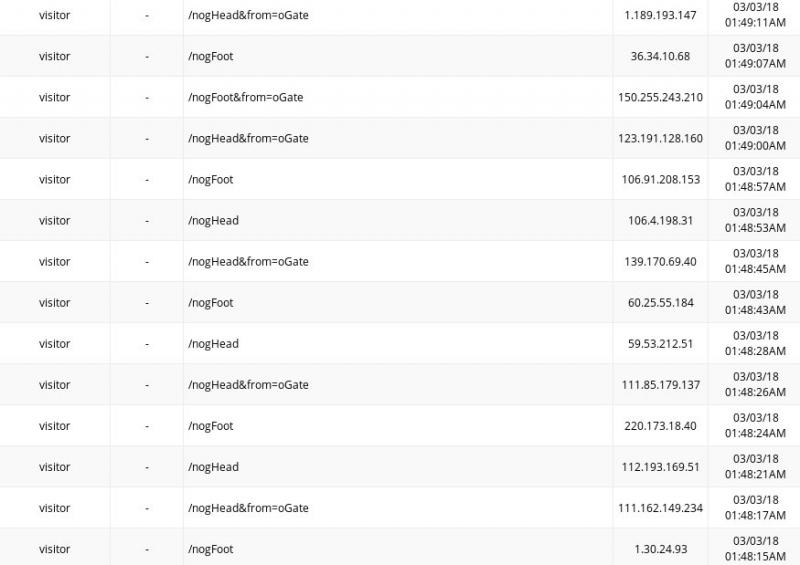This screenshot has width=800, height=565.
Task: Select the 01:49:04AM timestamp cell
Action: pos(756,97)
